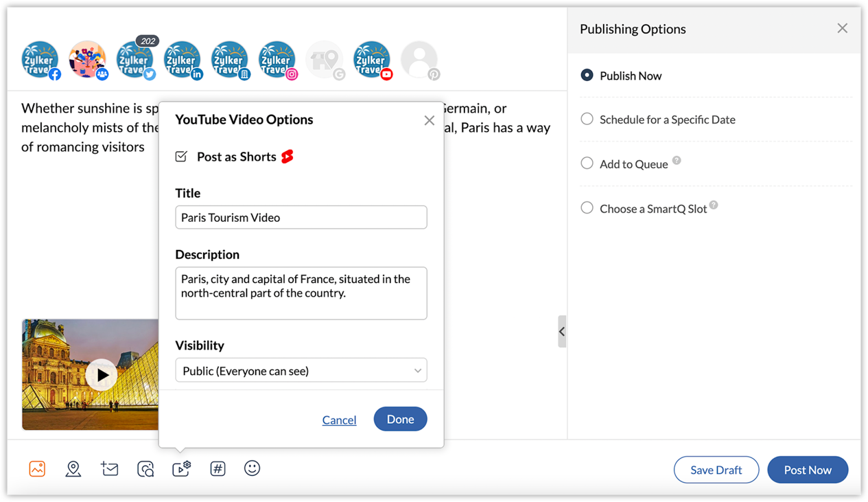
Task: Select the Zylker Travel Facebook page channel
Action: click(x=40, y=60)
